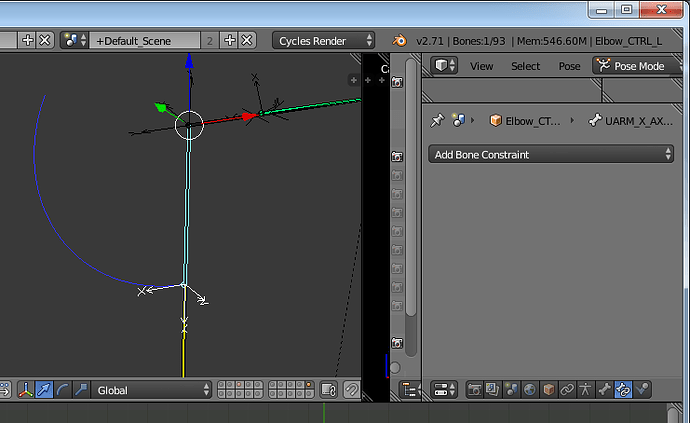Delete the screen layout X button
690x423 pixels.
pyautogui.click(x=45, y=40)
